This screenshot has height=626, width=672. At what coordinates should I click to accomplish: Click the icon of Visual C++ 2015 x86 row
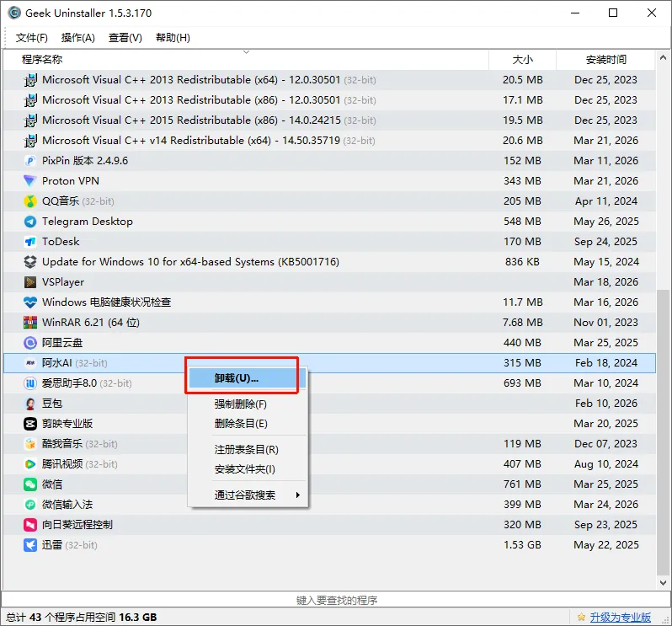point(30,120)
